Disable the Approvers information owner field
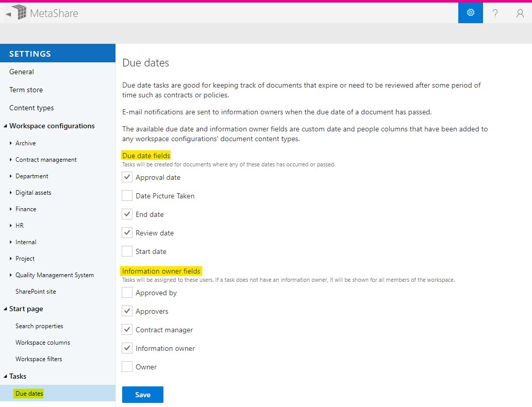The image size is (532, 407). coord(127,311)
